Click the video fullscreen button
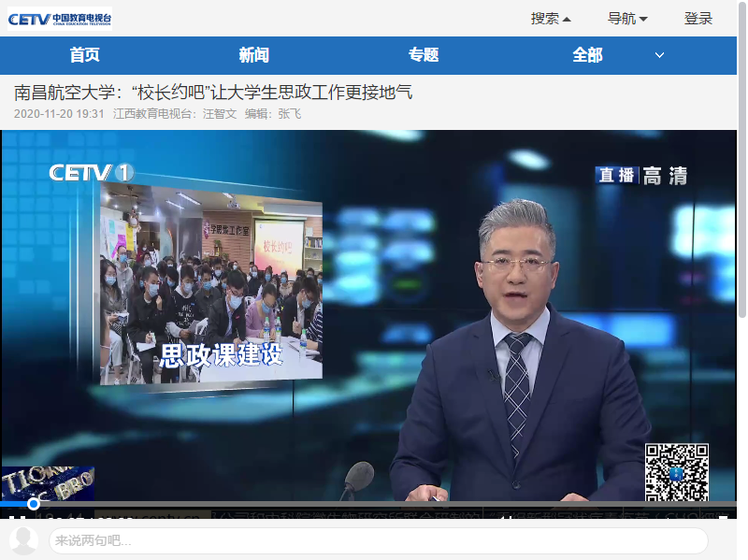 tap(723, 519)
